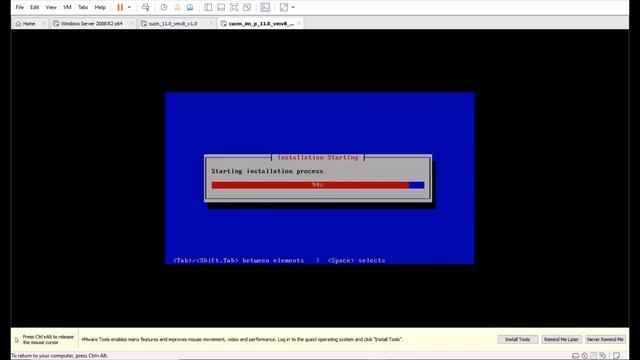Click the Never Remind Me button

point(605,339)
